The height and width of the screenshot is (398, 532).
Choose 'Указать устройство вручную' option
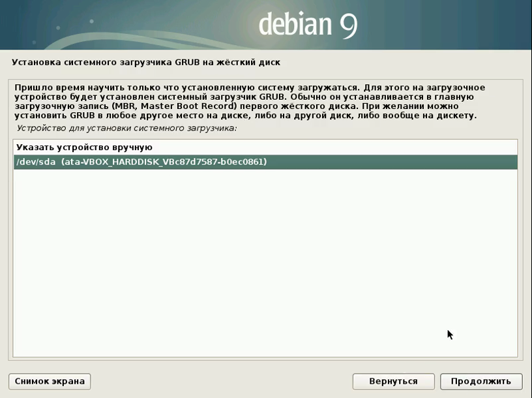265,147
